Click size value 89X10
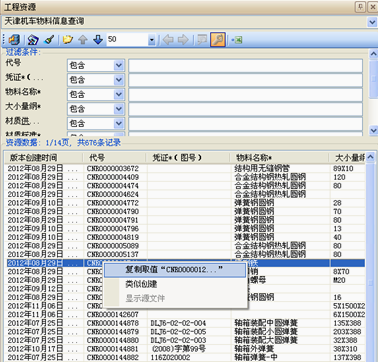This screenshot has height=362, width=378. point(343,169)
